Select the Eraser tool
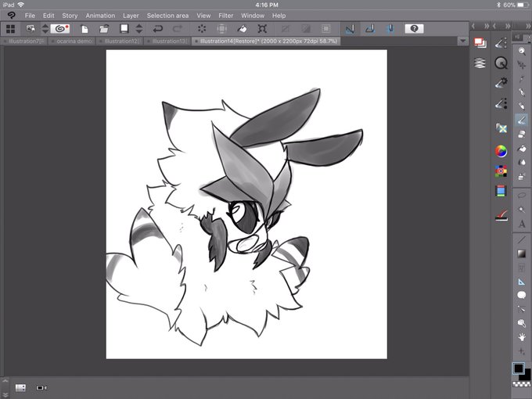 coord(522,135)
